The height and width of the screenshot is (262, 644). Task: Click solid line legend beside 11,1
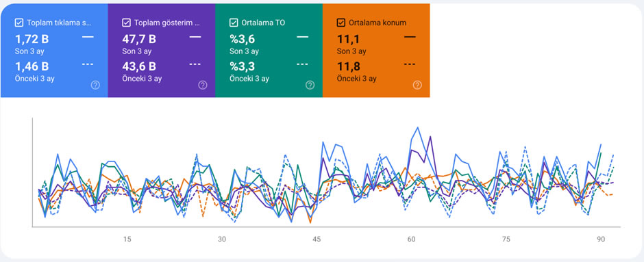coord(410,37)
